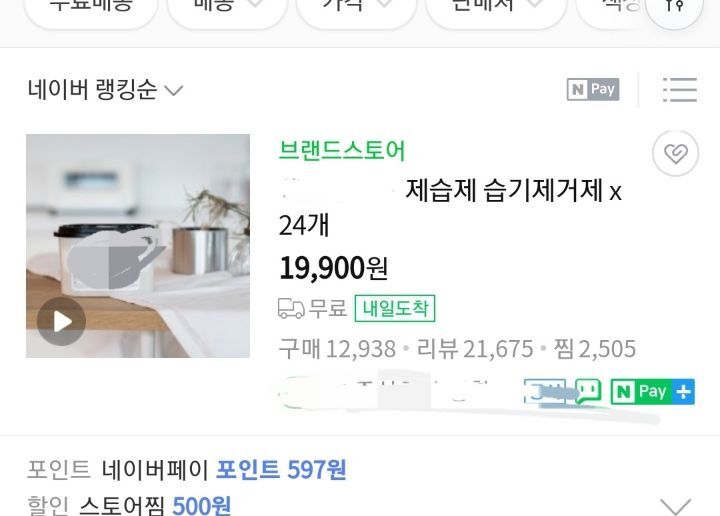
Task: Open the 브랜드스토어 link
Action: point(342,151)
